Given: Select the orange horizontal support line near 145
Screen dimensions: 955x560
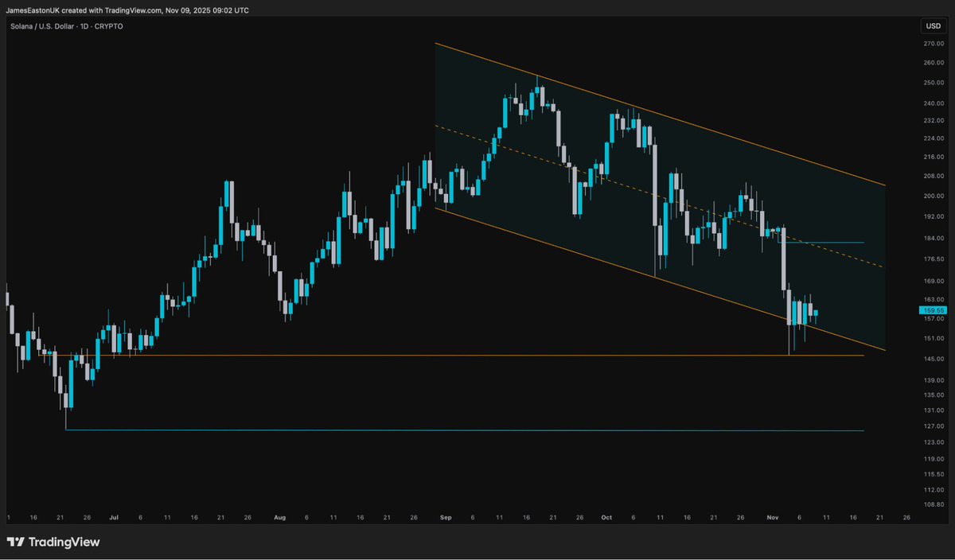Looking at the screenshot, I should [x=477, y=356].
